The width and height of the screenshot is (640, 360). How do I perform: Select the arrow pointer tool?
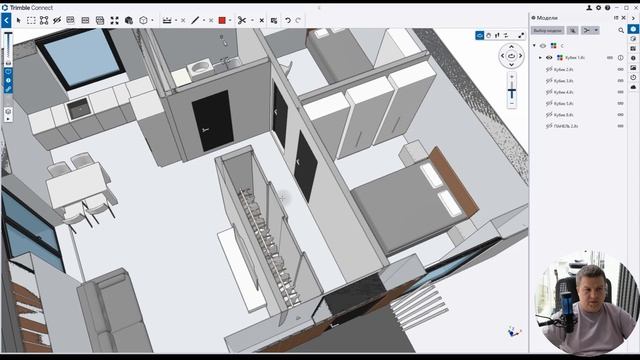(18, 20)
